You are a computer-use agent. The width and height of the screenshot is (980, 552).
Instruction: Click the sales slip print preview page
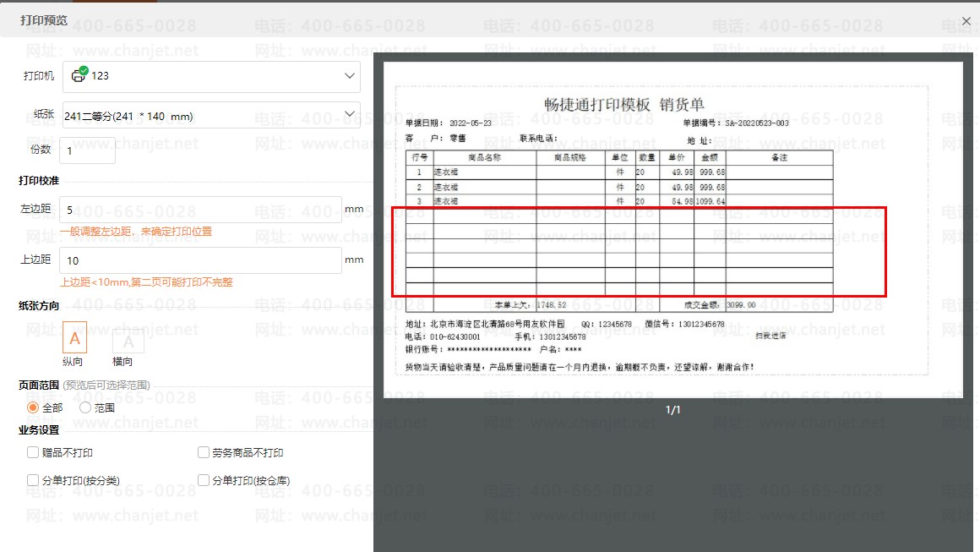(x=673, y=229)
